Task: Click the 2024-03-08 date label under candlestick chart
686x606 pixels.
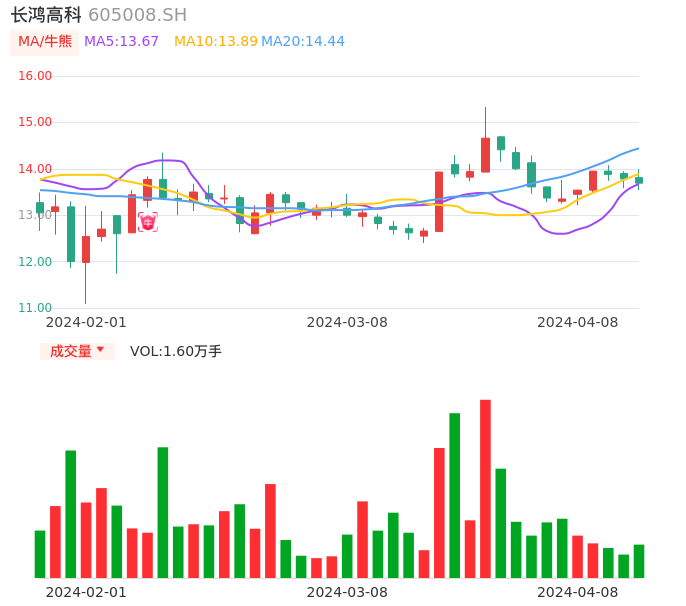Action: point(347,322)
